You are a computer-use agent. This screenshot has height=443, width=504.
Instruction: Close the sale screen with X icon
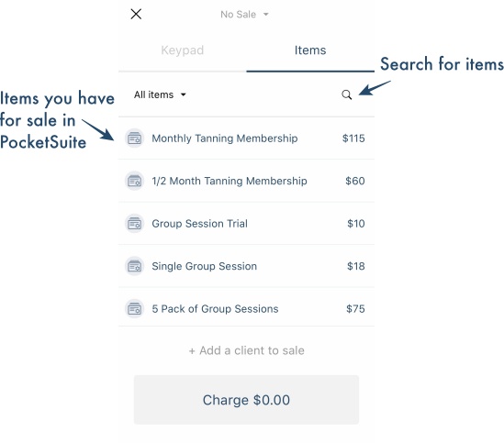coord(136,14)
